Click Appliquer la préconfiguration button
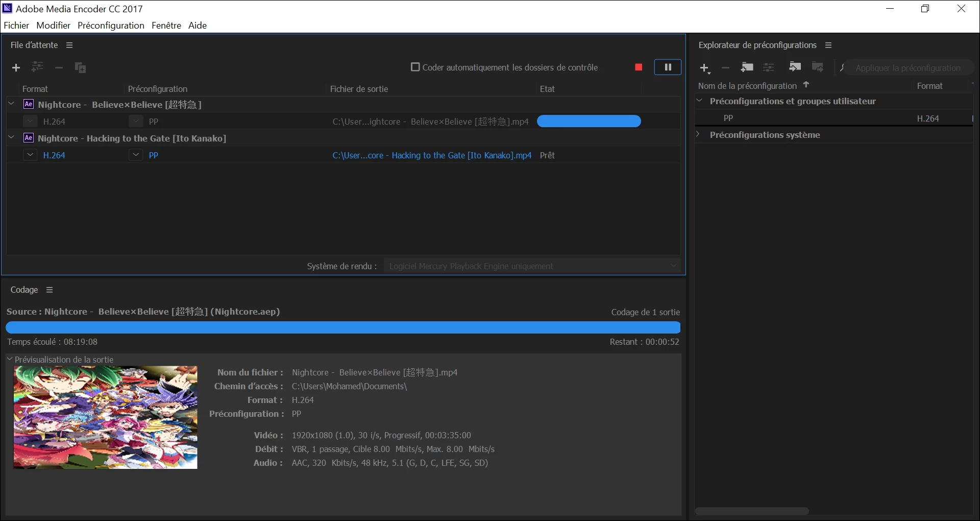The height and width of the screenshot is (521, 980). point(908,68)
